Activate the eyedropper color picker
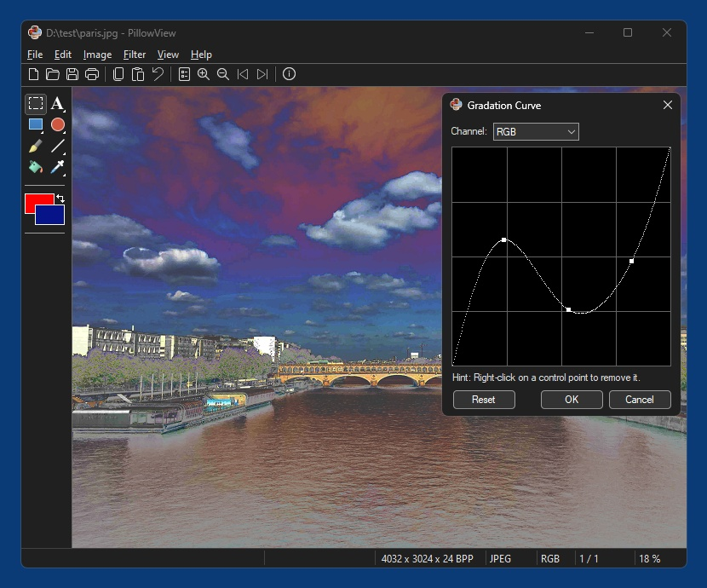The width and height of the screenshot is (707, 588). click(x=58, y=167)
